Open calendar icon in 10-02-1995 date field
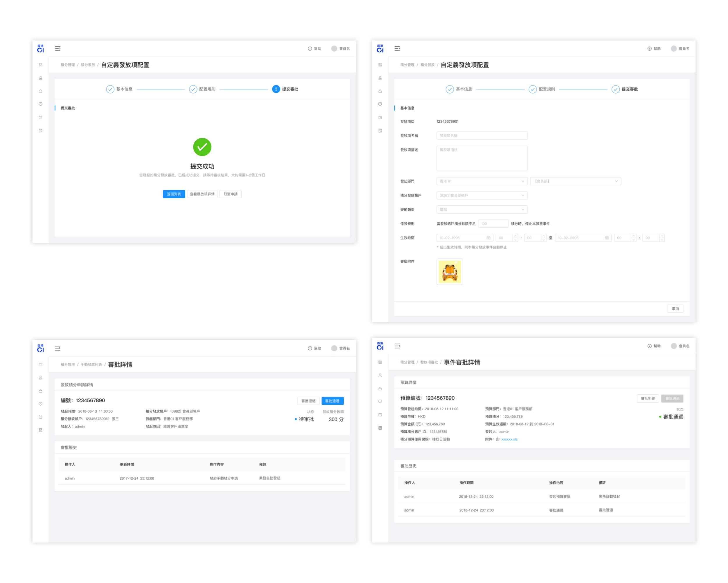728x583 pixels. pos(488,238)
